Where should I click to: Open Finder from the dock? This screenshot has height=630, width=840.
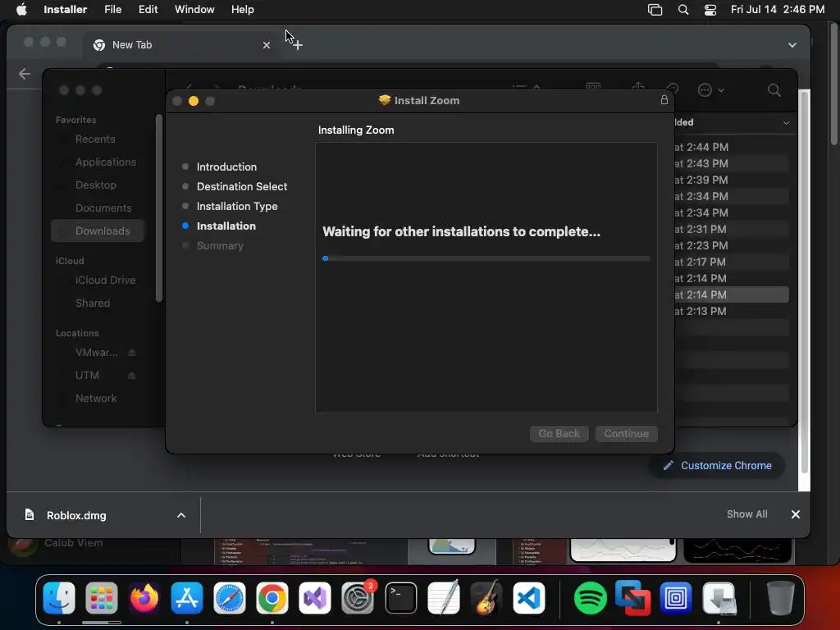[58, 597]
